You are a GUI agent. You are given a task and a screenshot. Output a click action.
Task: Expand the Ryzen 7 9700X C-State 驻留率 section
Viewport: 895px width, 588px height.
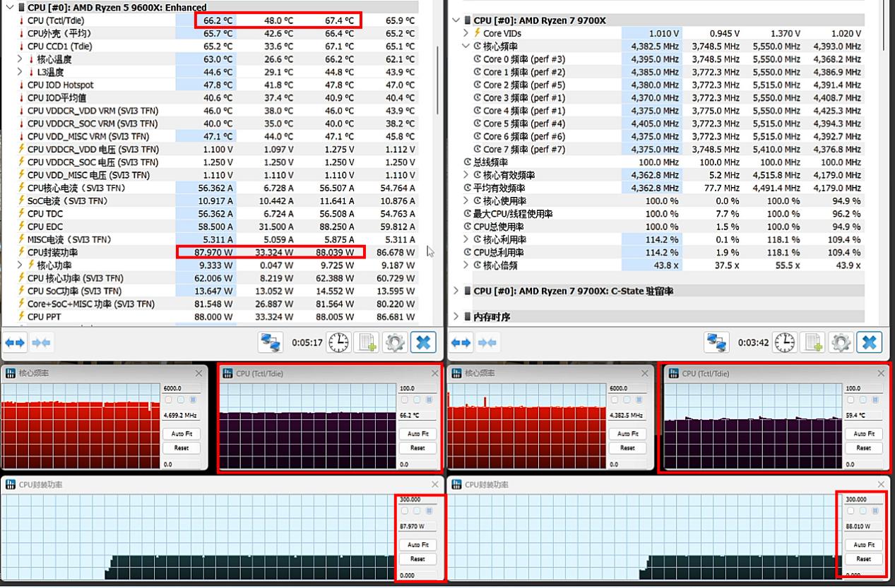(x=456, y=291)
